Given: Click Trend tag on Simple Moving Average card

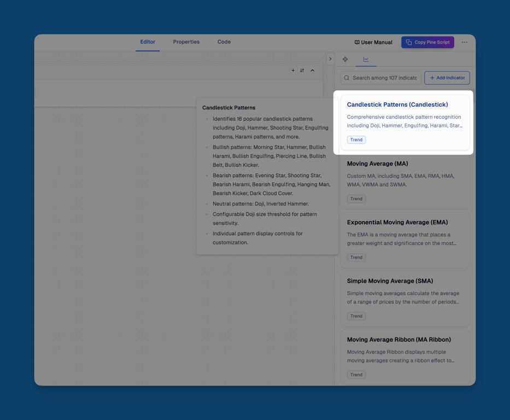Looking at the screenshot, I should (x=356, y=316).
